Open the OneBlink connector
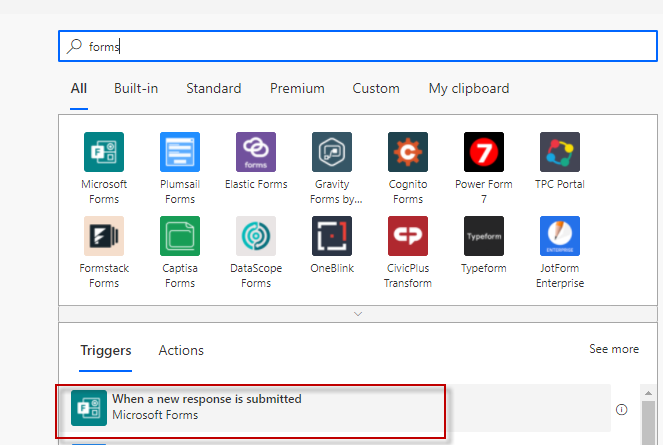This screenshot has width=663, height=445. (332, 236)
